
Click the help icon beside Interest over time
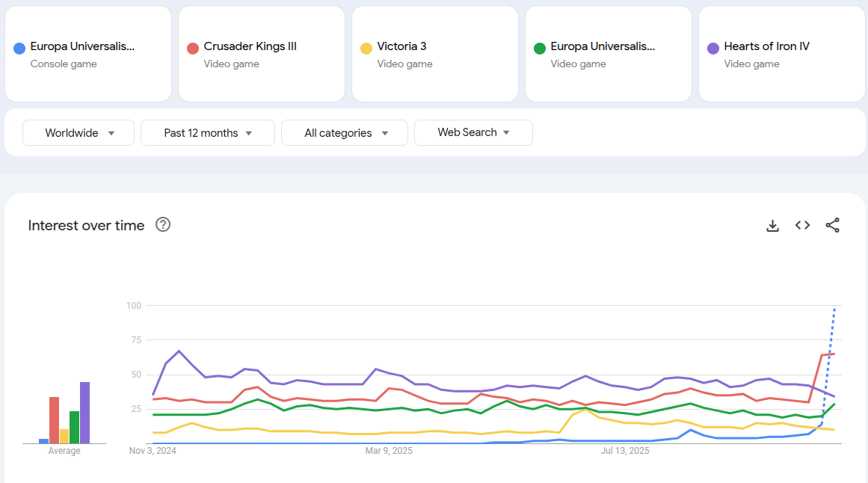[163, 225]
